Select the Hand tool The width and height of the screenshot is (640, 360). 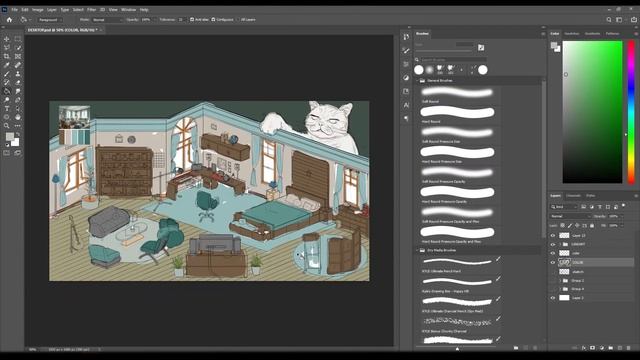18,117
